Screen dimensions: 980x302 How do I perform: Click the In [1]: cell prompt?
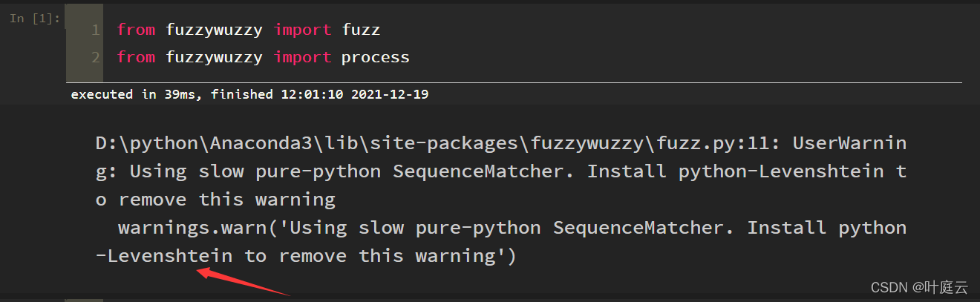click(35, 18)
